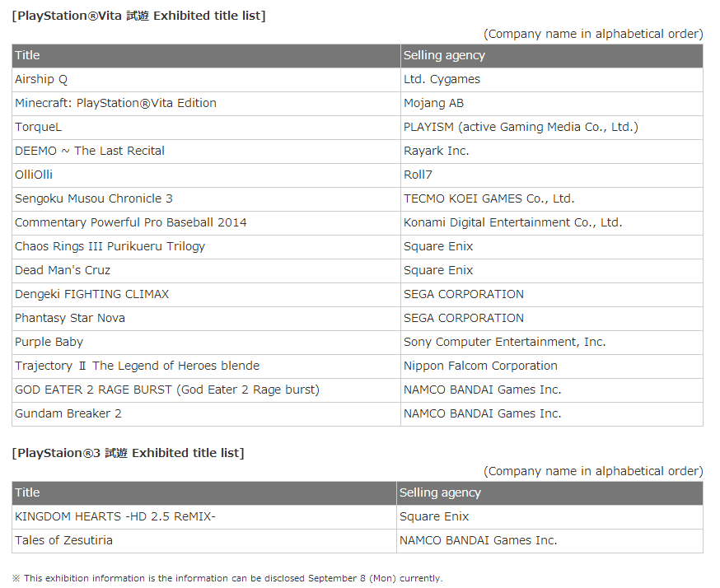Screen dimensions: 720x588
Task: Select 'Sony Computer Entertainment, Inc.' cell
Action: [552, 342]
